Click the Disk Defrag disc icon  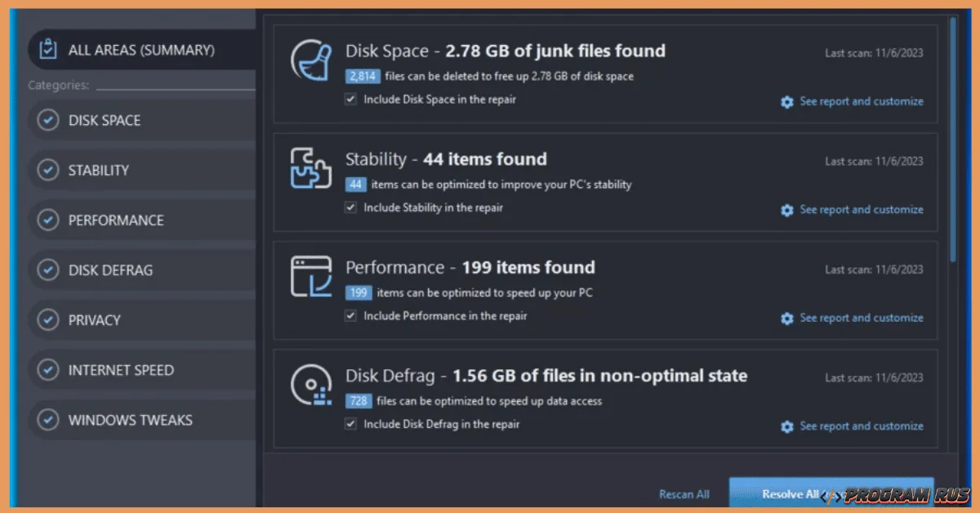(311, 385)
